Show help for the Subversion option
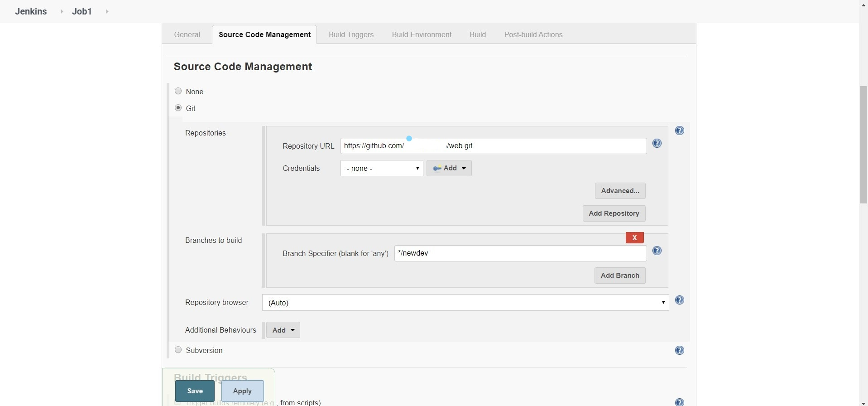This screenshot has width=868, height=406. tap(679, 350)
